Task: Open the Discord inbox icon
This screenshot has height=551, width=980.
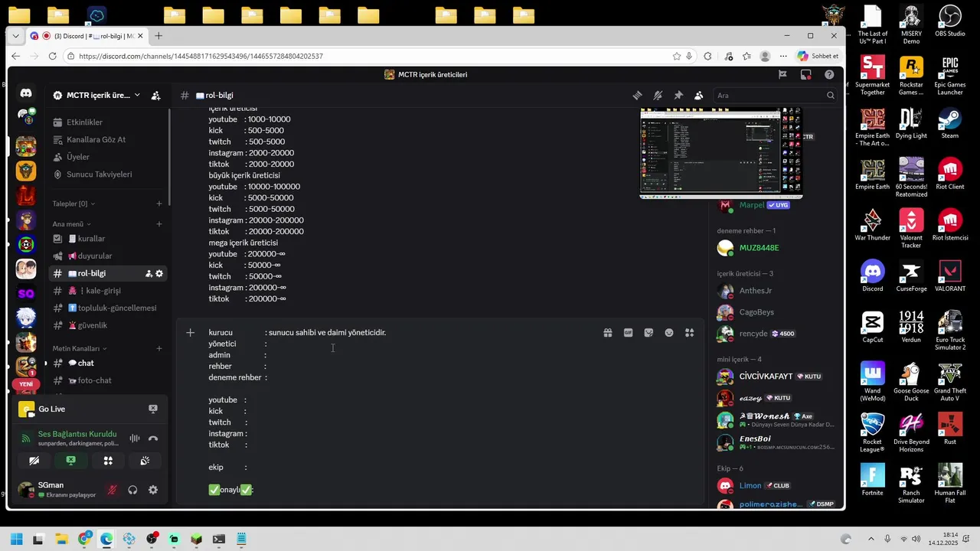Action: tap(805, 74)
